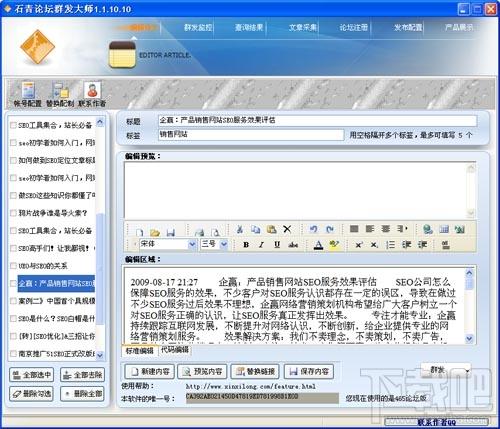Open the align right dropdown arrow
This screenshot has height=429, width=500.
click(x=407, y=229)
